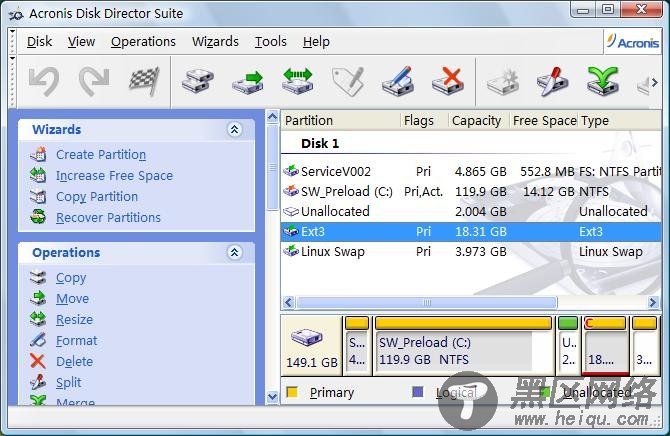Open the Disk menu
Screen dimensions: 670x436
39,41
